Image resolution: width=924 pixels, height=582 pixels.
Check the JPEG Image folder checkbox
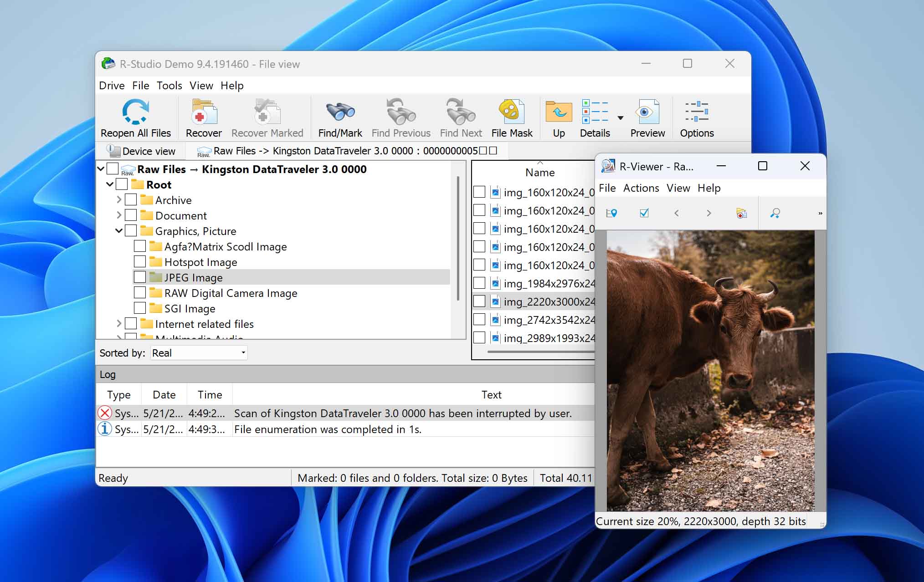[x=140, y=277]
